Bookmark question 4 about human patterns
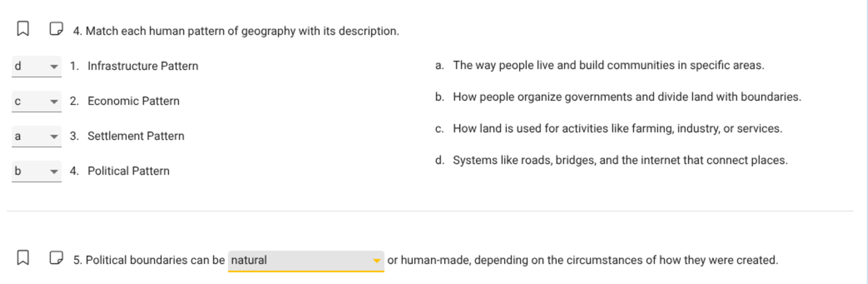This screenshot has width=868, height=284. [23, 29]
